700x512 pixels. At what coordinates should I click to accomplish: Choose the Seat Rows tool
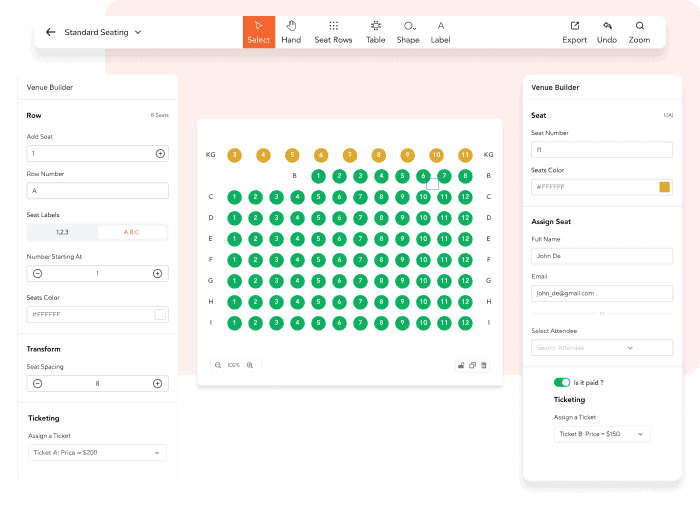click(x=333, y=32)
